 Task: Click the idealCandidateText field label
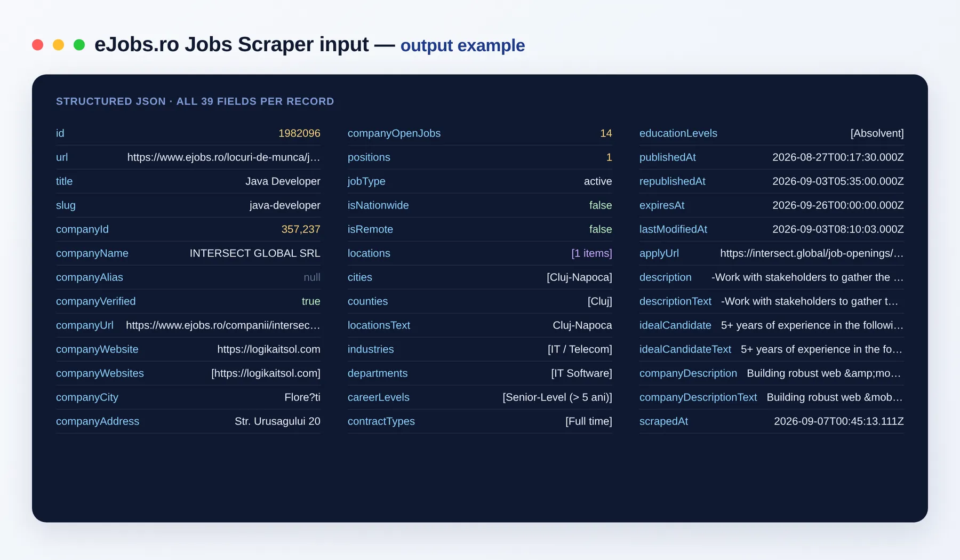[685, 349]
